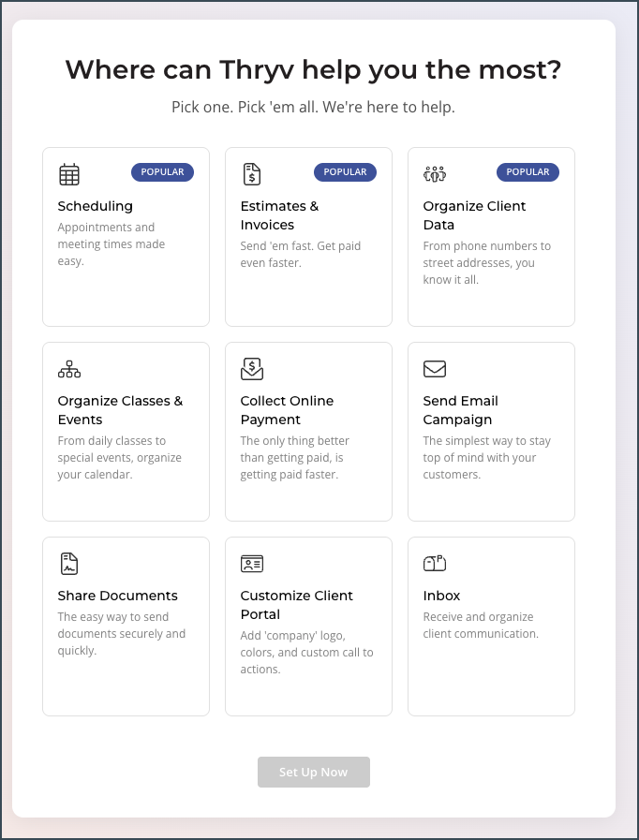This screenshot has width=639, height=840.
Task: Click the payment envelope icon on Collect Online Payment
Action: point(252,369)
